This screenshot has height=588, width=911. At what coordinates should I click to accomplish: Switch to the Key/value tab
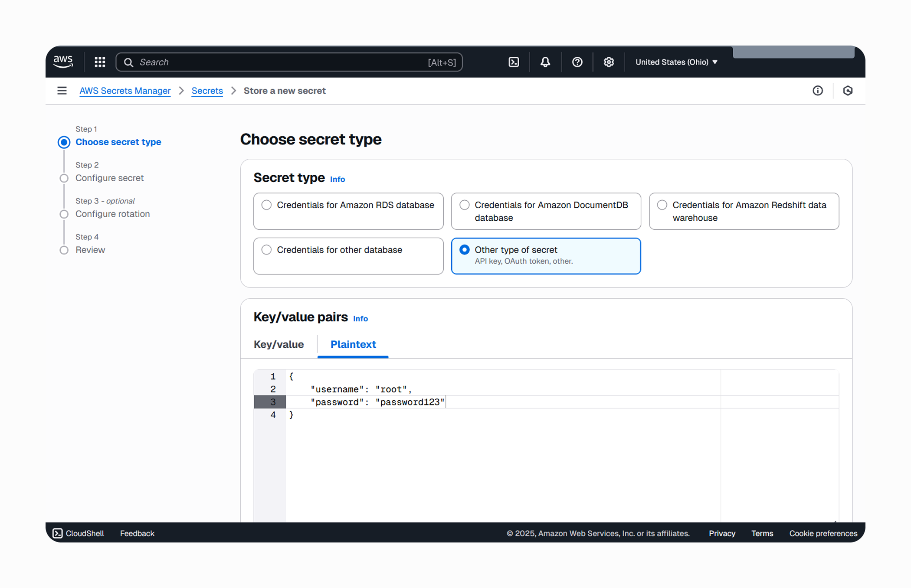point(279,344)
